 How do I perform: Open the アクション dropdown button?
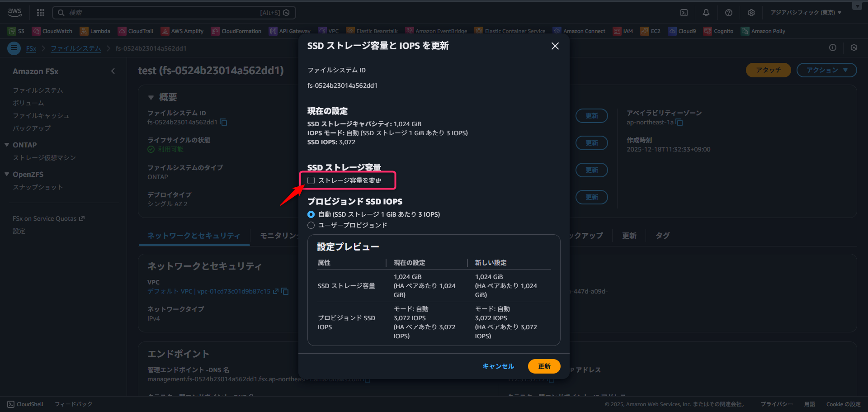tap(826, 70)
